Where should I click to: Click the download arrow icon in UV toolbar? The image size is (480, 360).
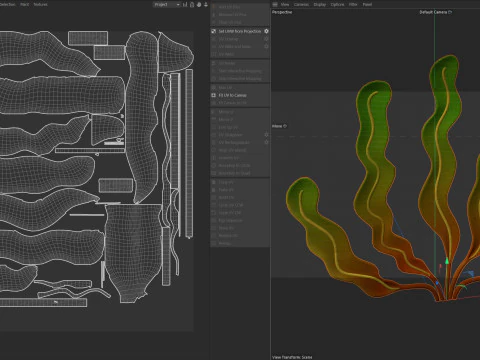[x=206, y=4]
